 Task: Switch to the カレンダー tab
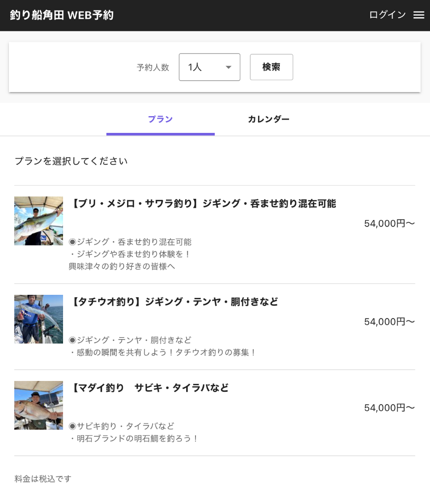tap(268, 119)
